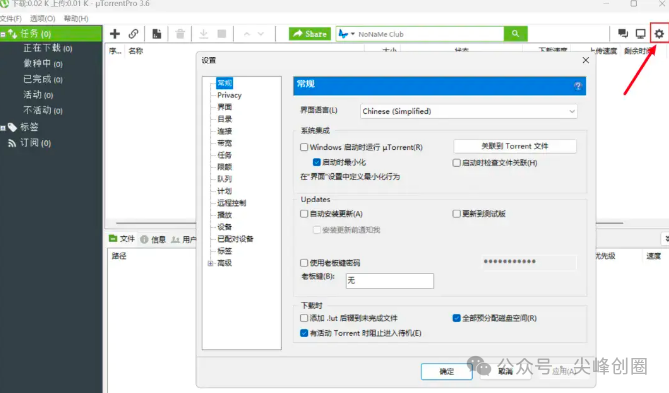The height and width of the screenshot is (393, 669).
Task: Open settings with the gear icon
Action: (659, 34)
